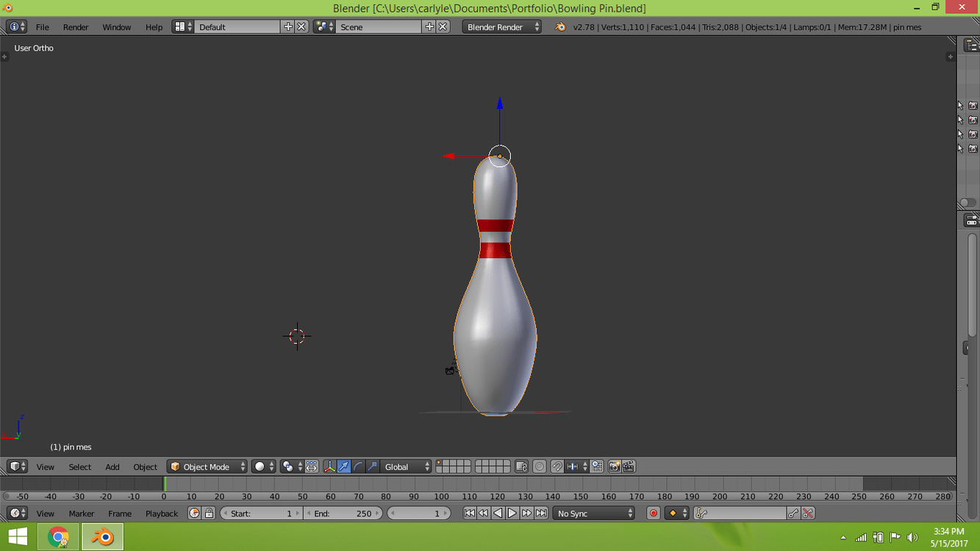
Task: Toggle the 3D manipulator widget on or off
Action: 329,467
